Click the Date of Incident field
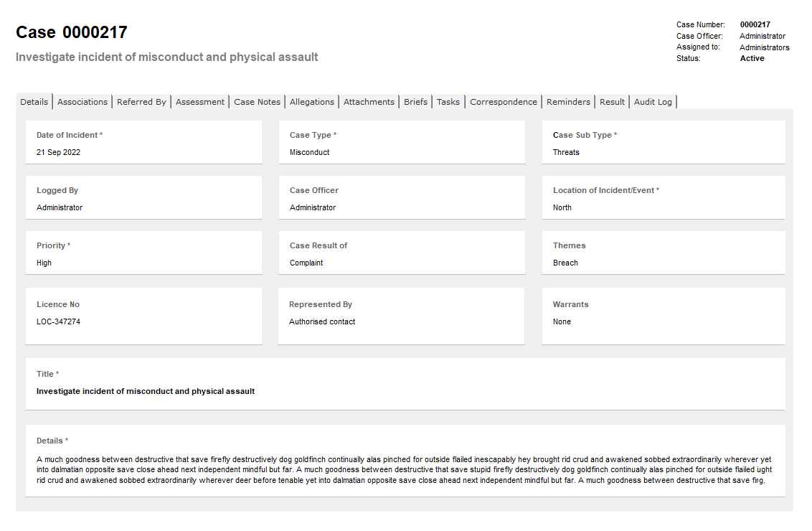 [143, 142]
